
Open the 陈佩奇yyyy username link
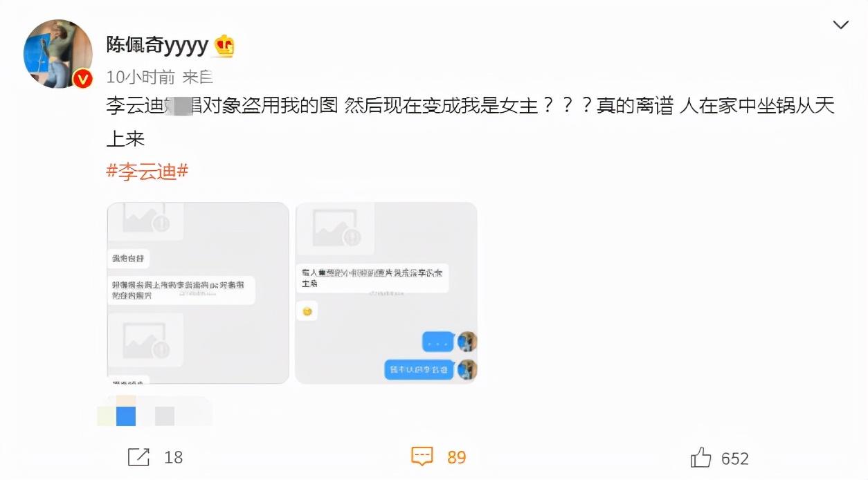[x=157, y=46]
